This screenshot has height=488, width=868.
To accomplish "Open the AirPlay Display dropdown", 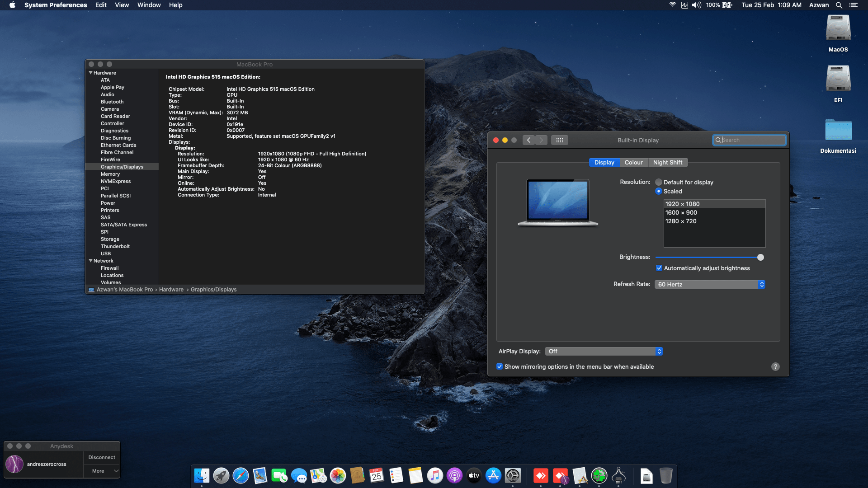I will (604, 351).
